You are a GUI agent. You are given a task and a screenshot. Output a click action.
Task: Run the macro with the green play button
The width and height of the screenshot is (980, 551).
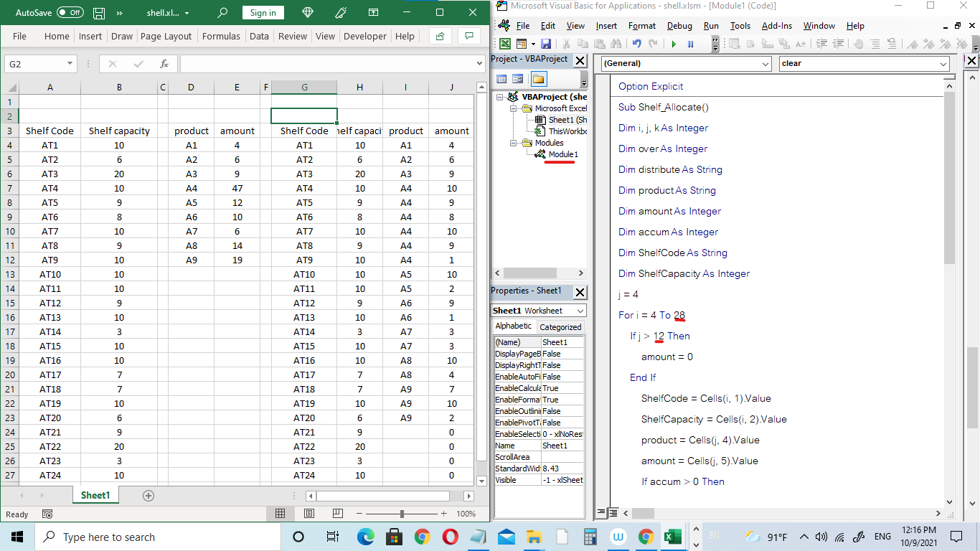[674, 44]
